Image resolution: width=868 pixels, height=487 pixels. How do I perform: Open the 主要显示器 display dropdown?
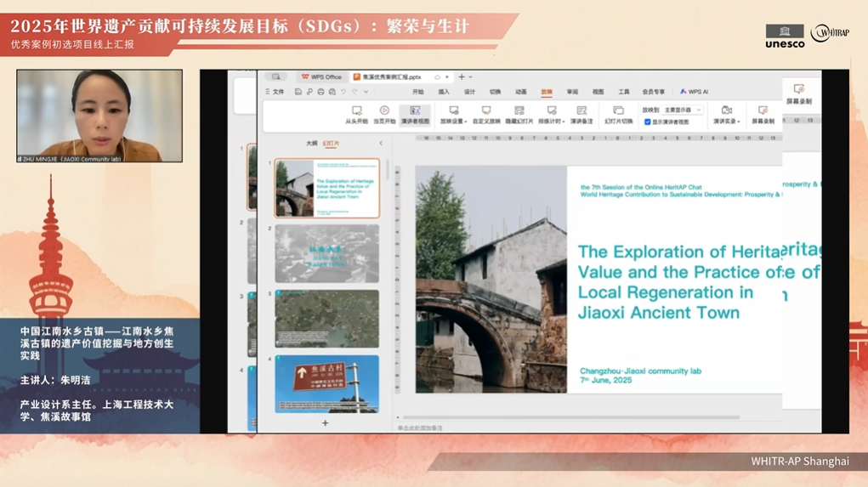683,110
